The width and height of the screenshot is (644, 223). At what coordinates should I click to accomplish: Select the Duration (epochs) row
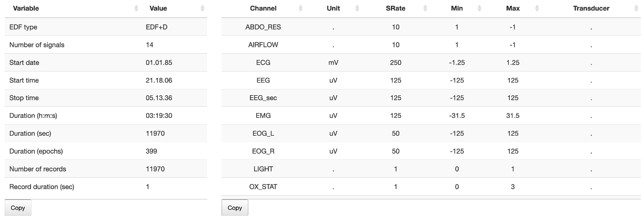(x=36, y=151)
